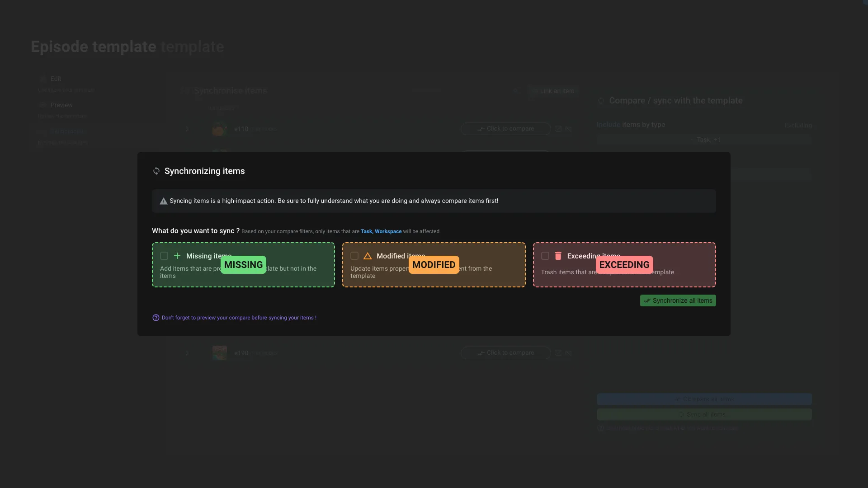Click the green plus icon for Missing items

tap(177, 256)
